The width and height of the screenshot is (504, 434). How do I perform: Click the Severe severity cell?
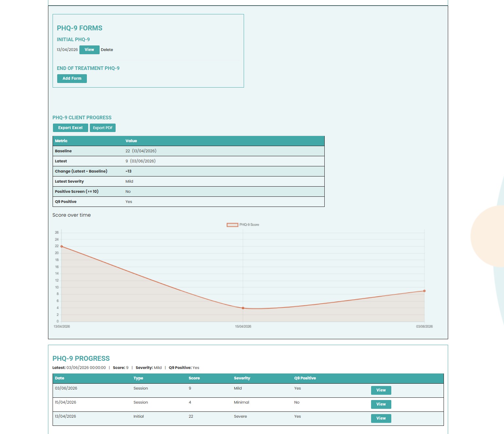point(240,416)
